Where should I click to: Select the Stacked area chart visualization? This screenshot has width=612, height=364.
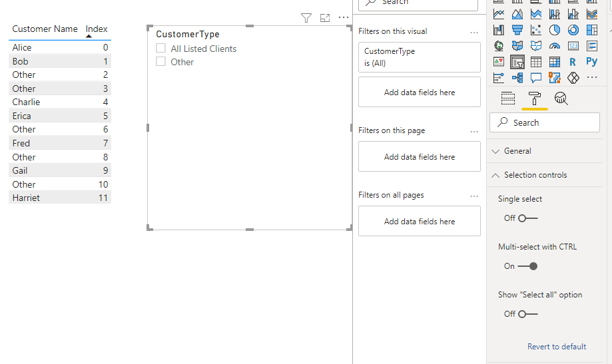(x=536, y=14)
